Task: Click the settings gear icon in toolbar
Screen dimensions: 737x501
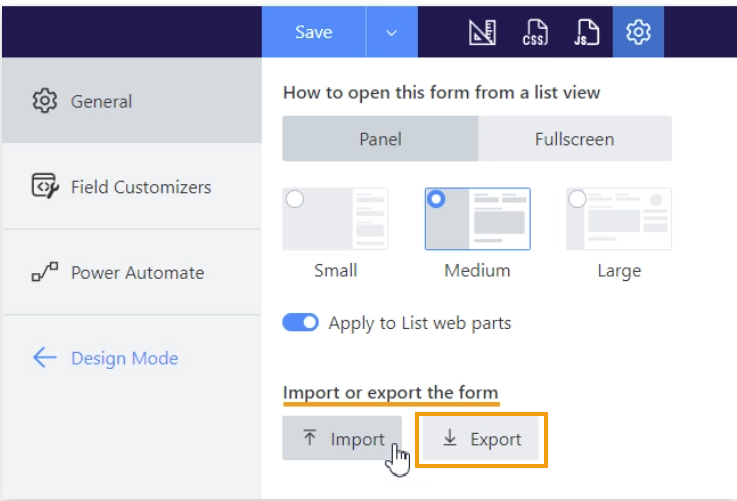Action: click(x=638, y=33)
